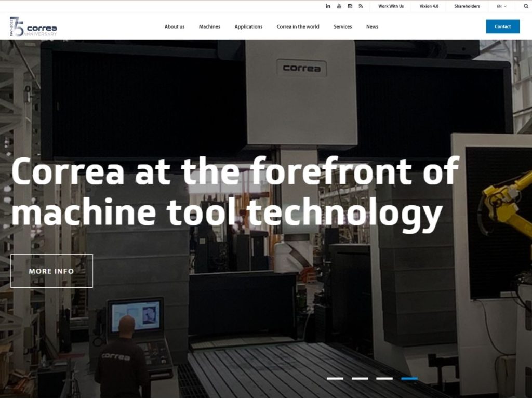Go to the second carousel slide indicator

(x=360, y=378)
